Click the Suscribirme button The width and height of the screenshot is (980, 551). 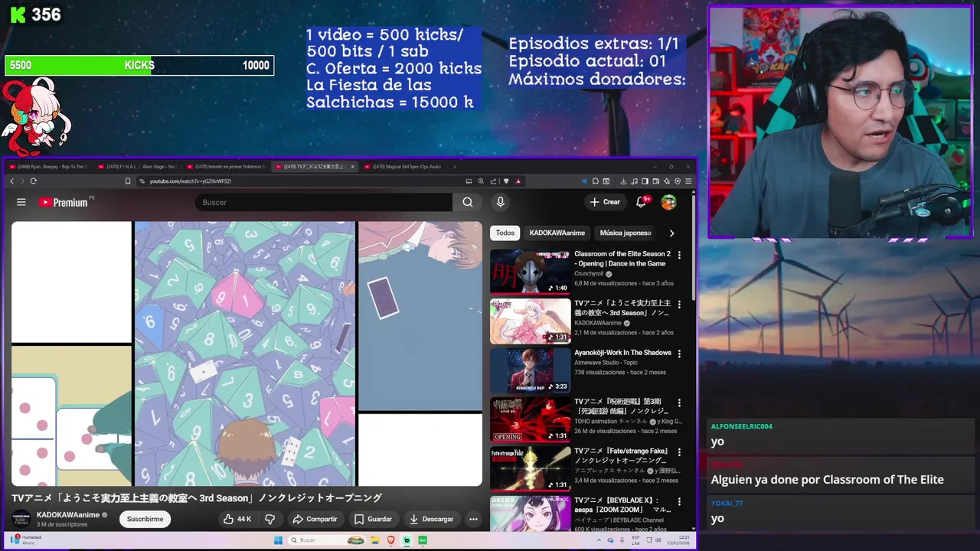[145, 519]
